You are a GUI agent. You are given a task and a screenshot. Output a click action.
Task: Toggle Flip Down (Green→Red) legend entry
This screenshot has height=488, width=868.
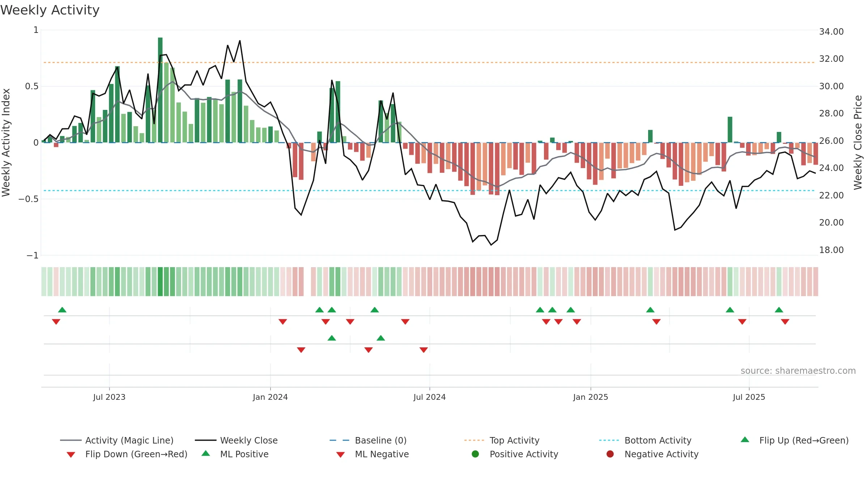click(x=127, y=454)
